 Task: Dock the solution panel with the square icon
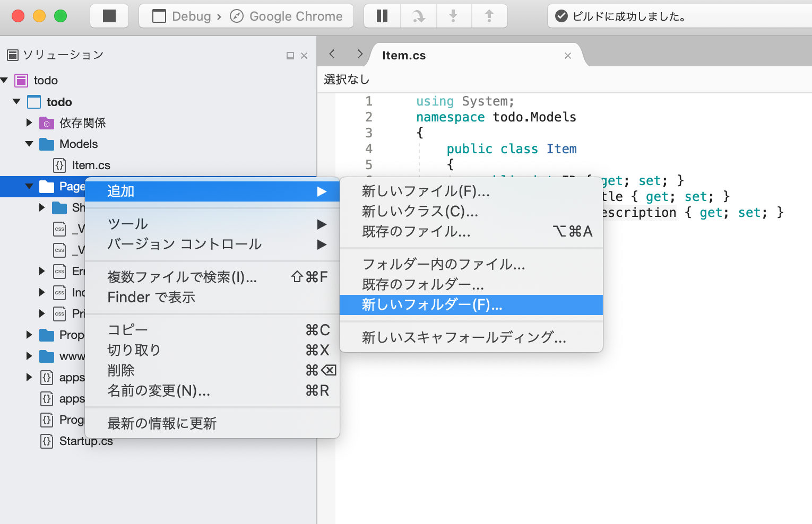pos(290,56)
